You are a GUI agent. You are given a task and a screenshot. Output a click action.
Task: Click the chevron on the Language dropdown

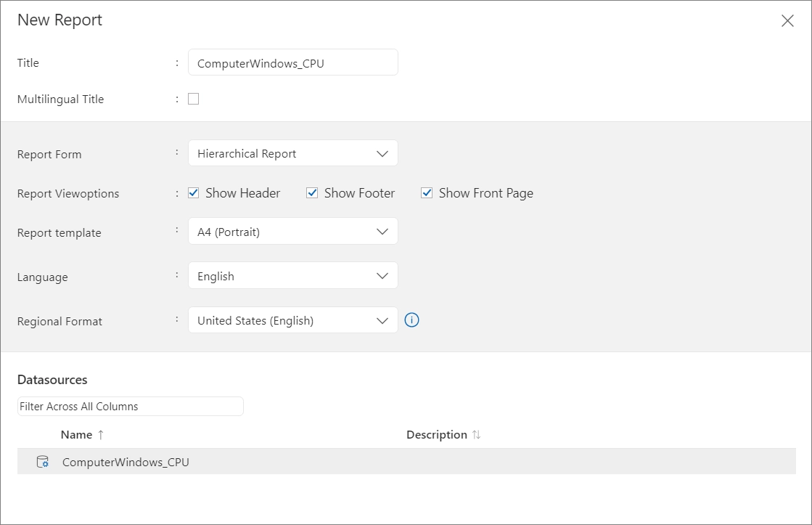pyautogui.click(x=383, y=276)
